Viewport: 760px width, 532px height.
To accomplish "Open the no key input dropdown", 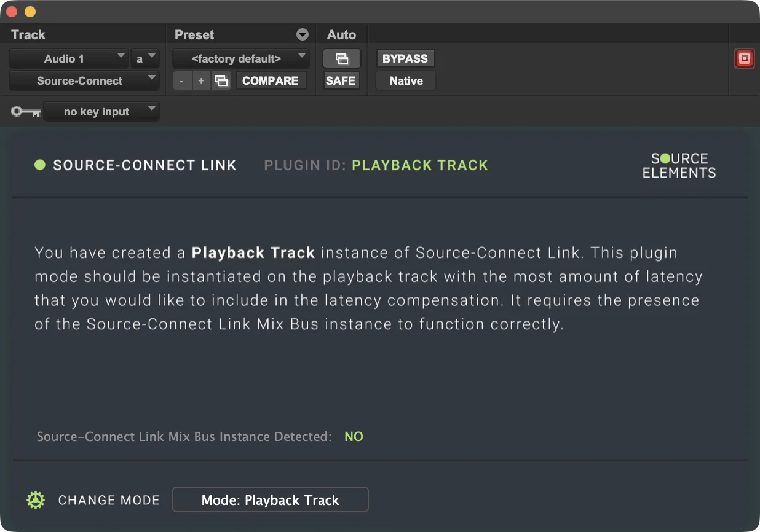I will 101,112.
